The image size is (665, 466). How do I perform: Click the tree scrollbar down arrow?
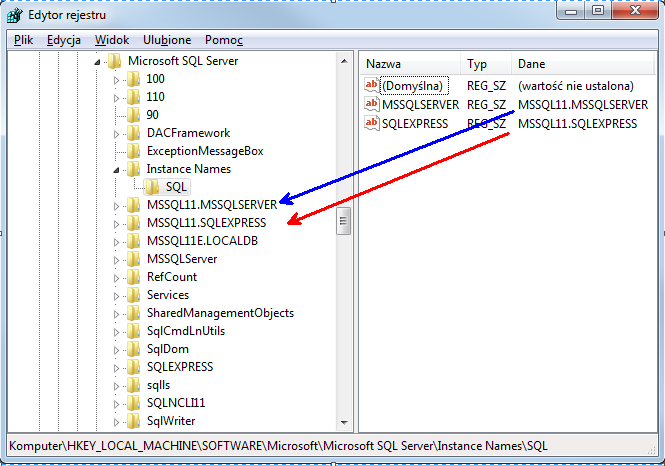[x=344, y=423]
